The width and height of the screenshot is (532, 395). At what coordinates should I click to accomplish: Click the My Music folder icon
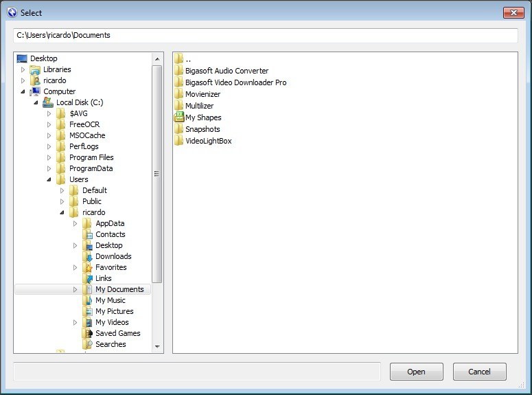point(88,301)
